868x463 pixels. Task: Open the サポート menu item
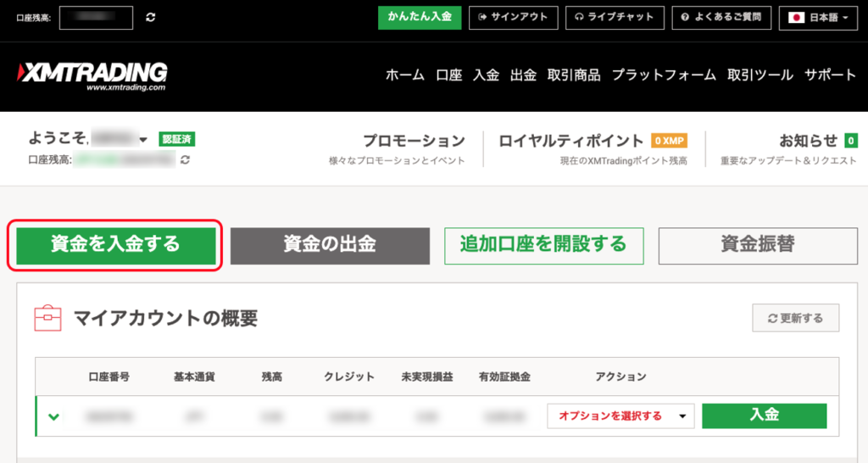(830, 75)
